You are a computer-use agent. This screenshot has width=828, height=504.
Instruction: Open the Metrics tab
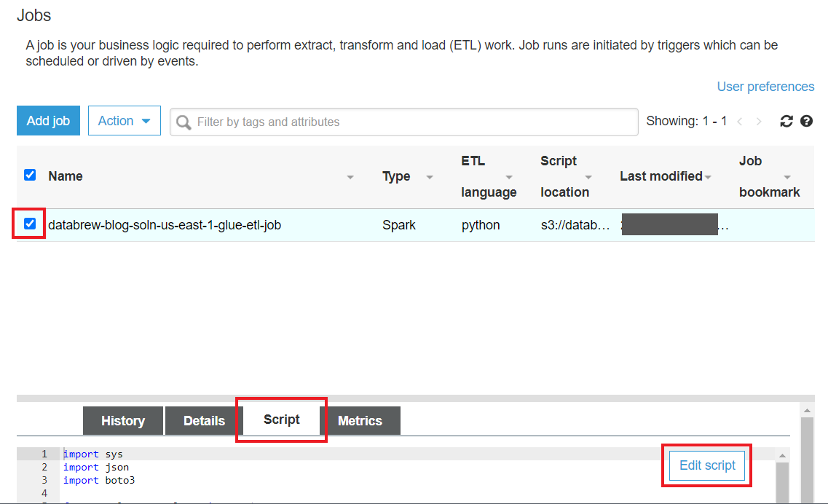tap(360, 420)
